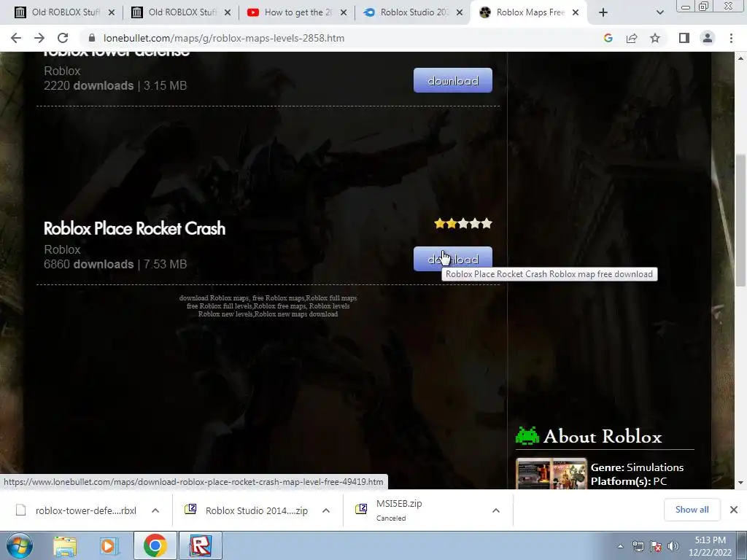Click the About Roblox game thumbnail
747x560 pixels.
pos(551,473)
